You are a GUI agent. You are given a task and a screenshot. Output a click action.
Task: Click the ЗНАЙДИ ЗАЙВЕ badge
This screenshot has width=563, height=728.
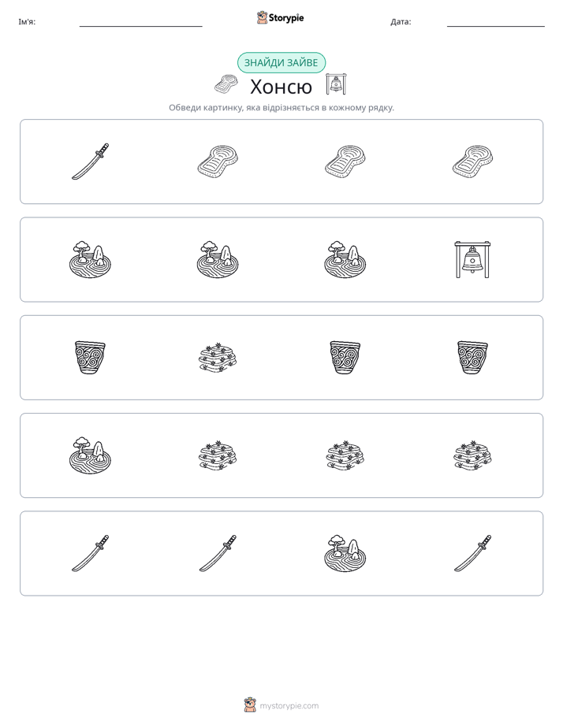pos(281,63)
